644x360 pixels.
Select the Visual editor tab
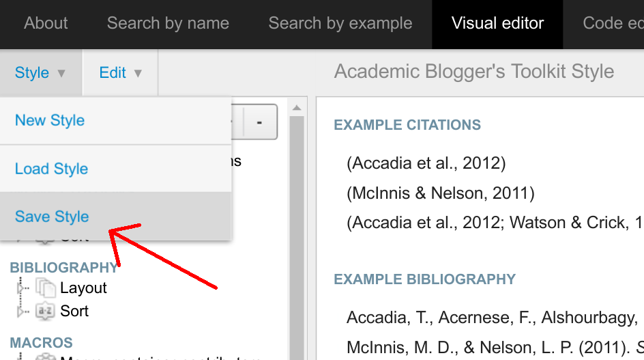point(497,23)
